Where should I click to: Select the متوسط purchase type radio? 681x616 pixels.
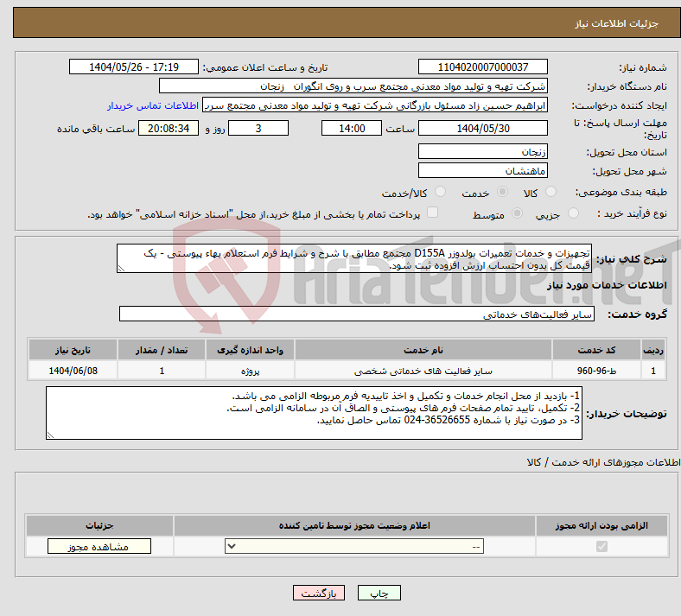pyautogui.click(x=517, y=213)
